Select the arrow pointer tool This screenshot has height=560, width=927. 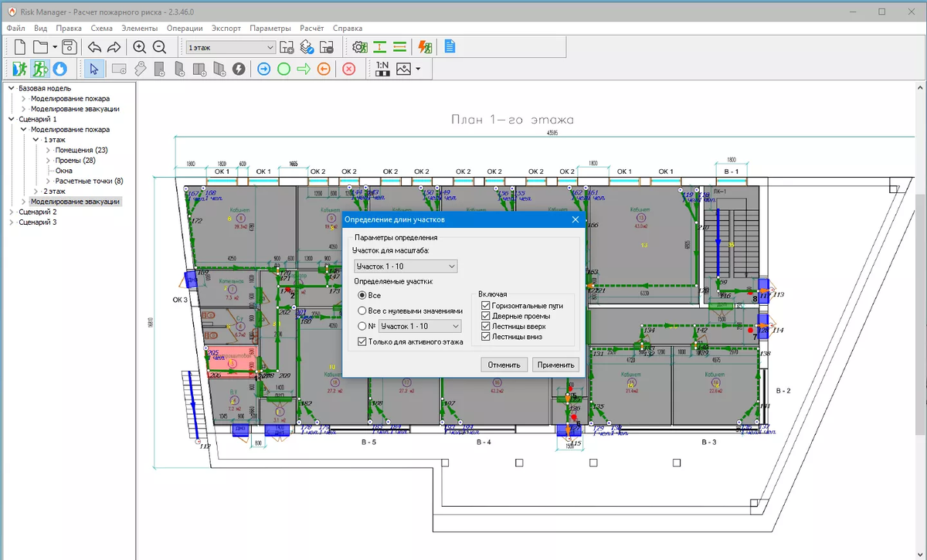click(x=93, y=69)
